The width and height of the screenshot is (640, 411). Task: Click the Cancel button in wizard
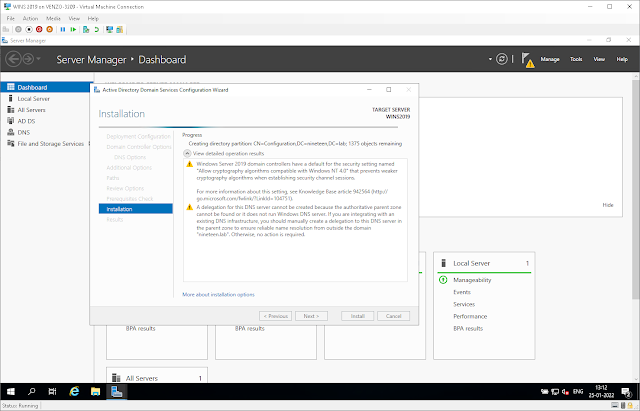tap(393, 316)
